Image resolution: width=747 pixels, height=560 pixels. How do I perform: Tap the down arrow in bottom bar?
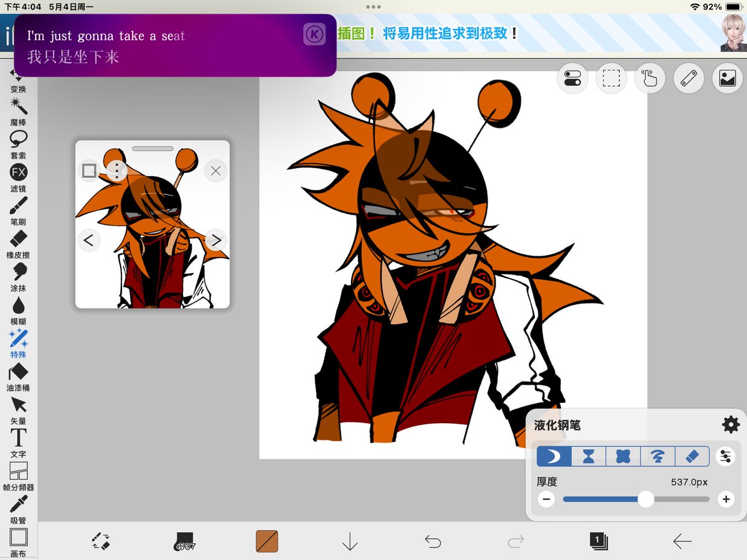tap(350, 541)
